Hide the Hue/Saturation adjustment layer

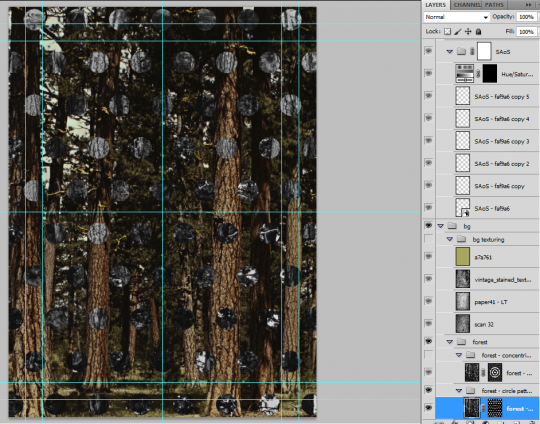428,73
